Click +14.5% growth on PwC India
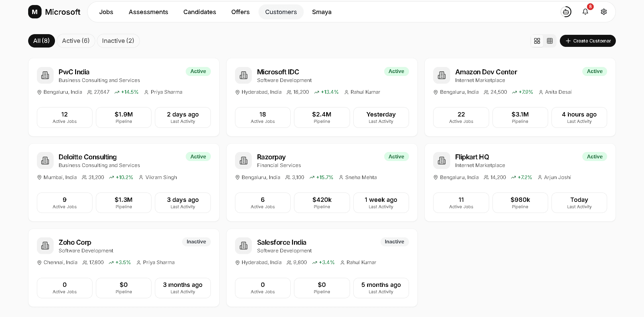 pyautogui.click(x=130, y=92)
